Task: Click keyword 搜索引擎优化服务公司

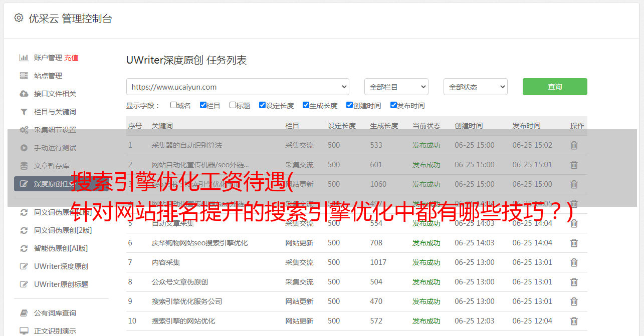Action: click(x=187, y=301)
